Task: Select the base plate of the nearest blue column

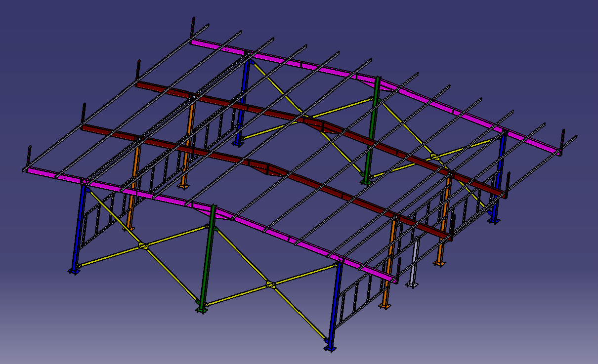Action: pos(330,349)
